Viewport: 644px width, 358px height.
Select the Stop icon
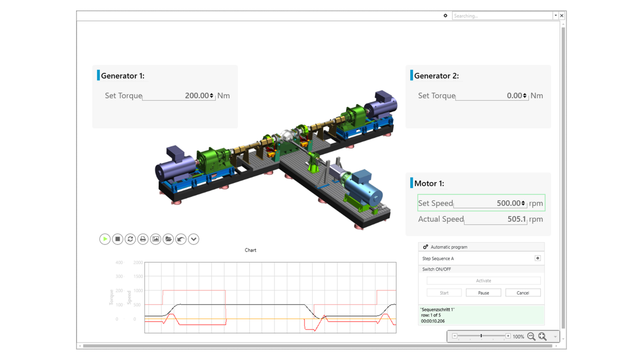point(118,239)
